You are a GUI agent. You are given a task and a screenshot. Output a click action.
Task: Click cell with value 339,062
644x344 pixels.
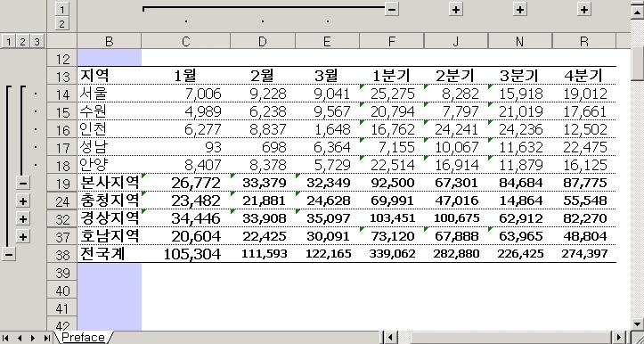coord(391,254)
